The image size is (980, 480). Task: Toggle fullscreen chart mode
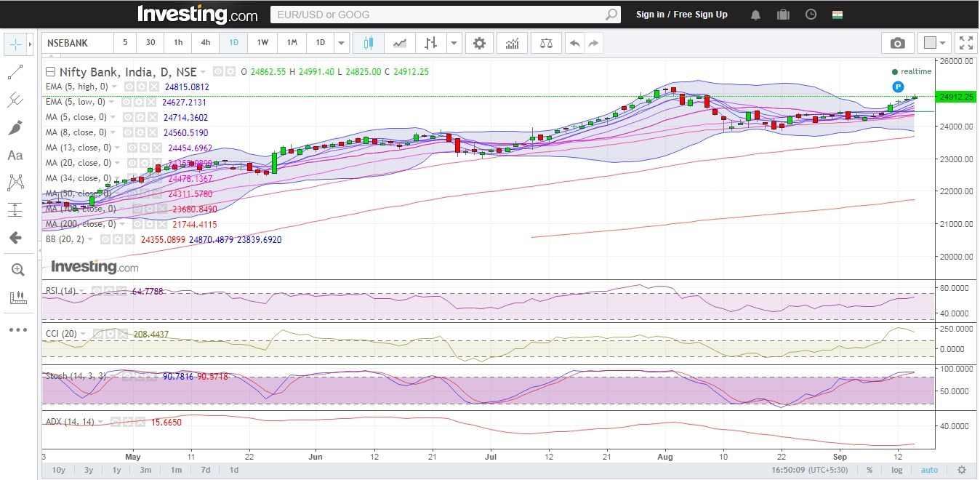coord(965,43)
